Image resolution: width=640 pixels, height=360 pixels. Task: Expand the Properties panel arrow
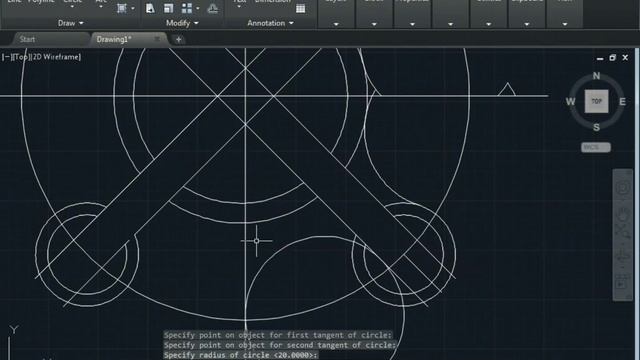[x=412, y=24]
